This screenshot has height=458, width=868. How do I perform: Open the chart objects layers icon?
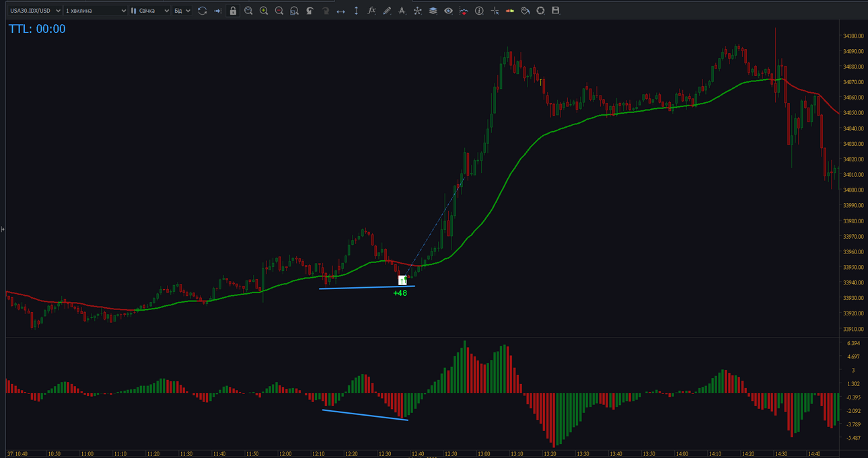[433, 11]
